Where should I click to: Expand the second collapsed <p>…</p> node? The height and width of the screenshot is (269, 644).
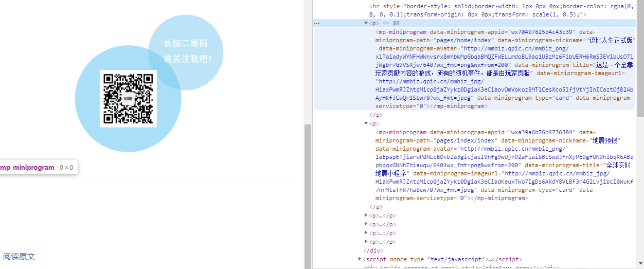366,224
